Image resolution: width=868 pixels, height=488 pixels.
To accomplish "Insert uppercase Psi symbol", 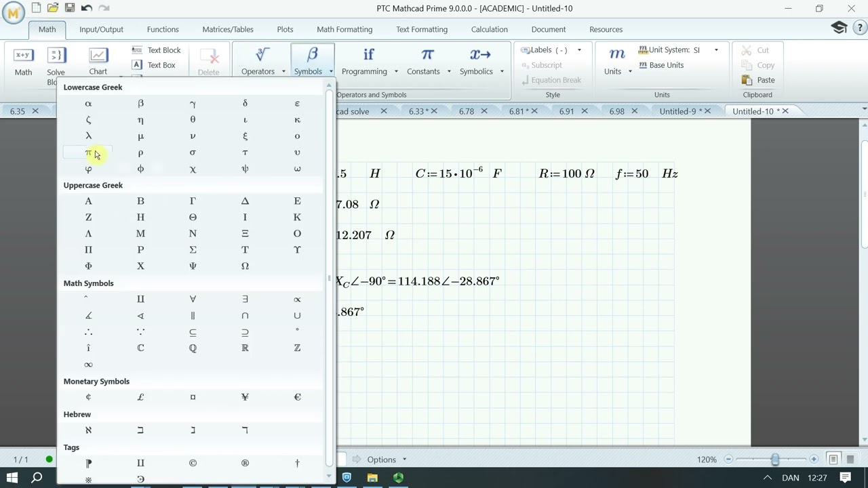I will [193, 266].
